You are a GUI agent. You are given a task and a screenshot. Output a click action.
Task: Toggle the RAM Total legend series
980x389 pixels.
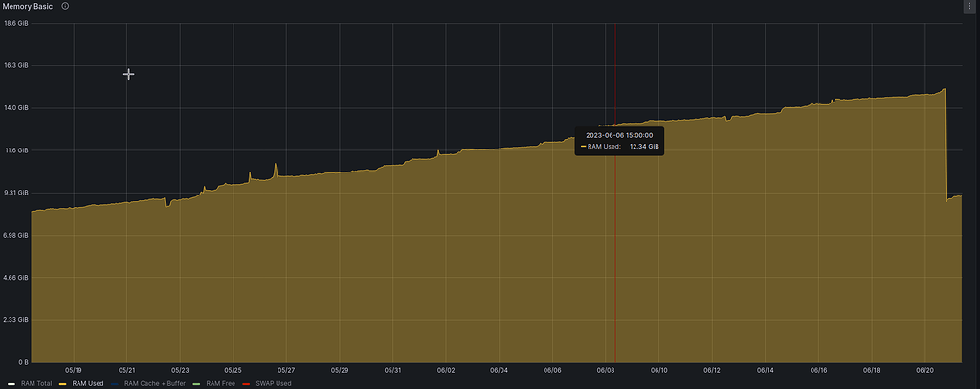pyautogui.click(x=35, y=383)
